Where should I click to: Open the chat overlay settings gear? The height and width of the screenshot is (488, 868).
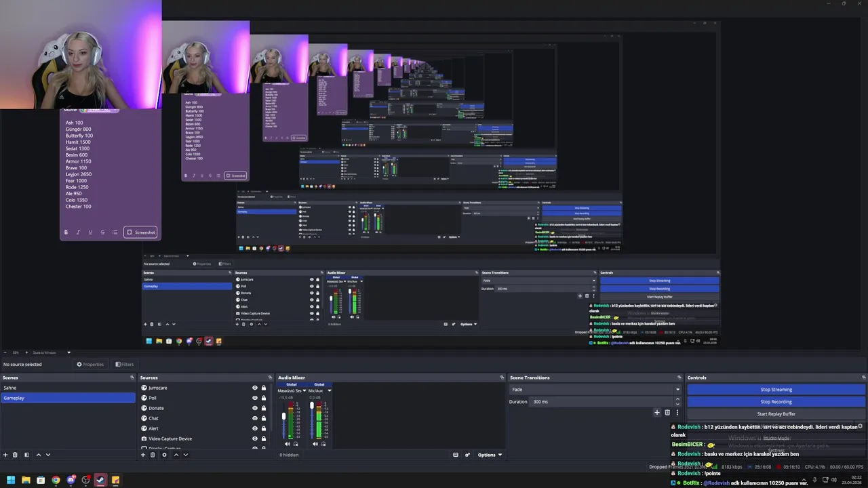click(x=860, y=426)
